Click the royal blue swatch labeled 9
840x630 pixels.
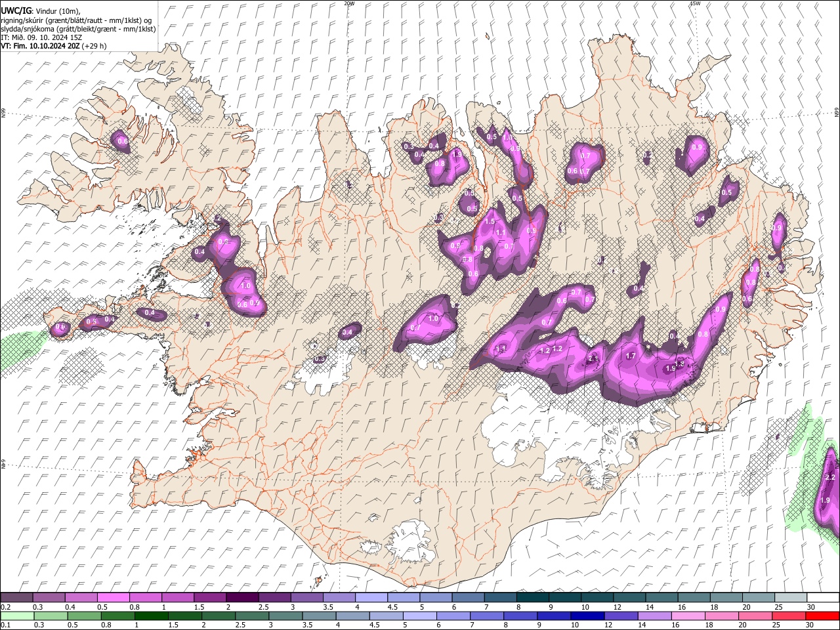click(554, 616)
